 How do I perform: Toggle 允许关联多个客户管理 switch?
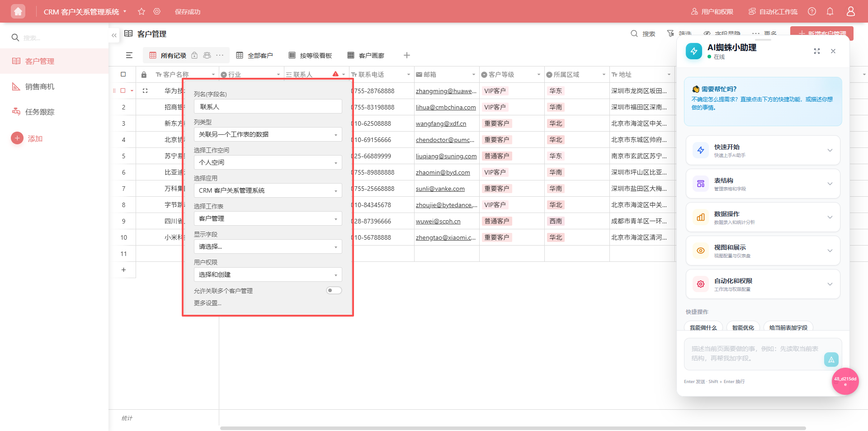pos(334,290)
